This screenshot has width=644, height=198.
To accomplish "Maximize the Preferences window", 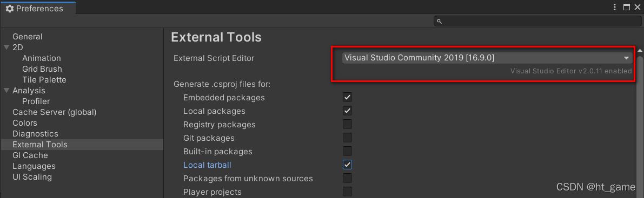I will 626,7.
